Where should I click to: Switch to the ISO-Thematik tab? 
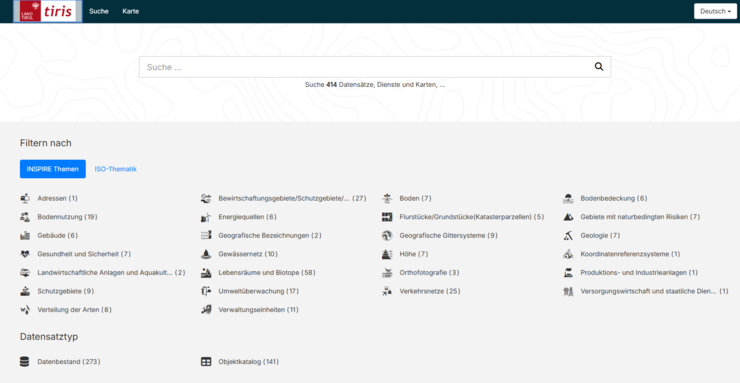[116, 169]
